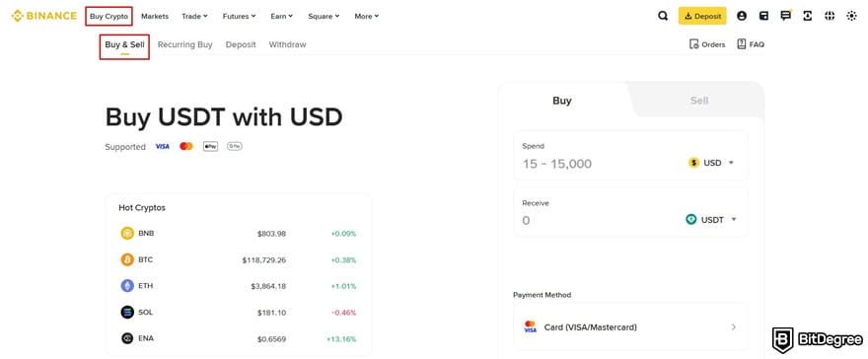Switch to the Withdraw tab
Viewport: 868px width, 359px height.
pyautogui.click(x=287, y=44)
